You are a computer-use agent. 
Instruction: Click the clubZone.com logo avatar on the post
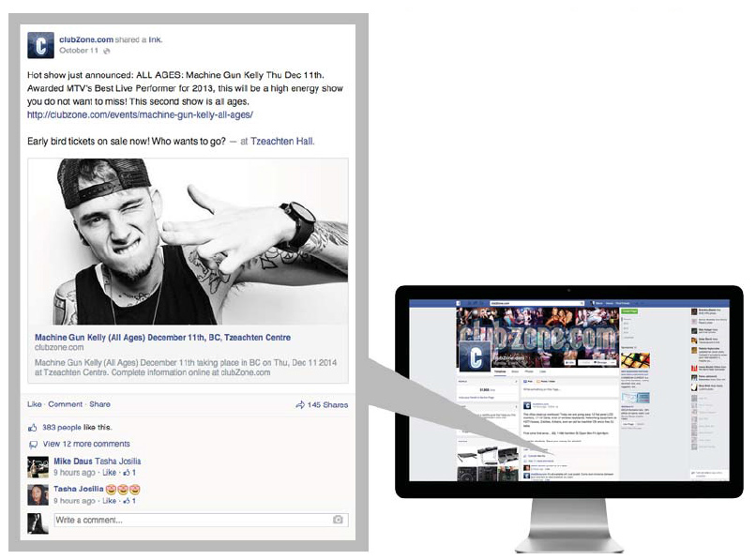(x=40, y=45)
